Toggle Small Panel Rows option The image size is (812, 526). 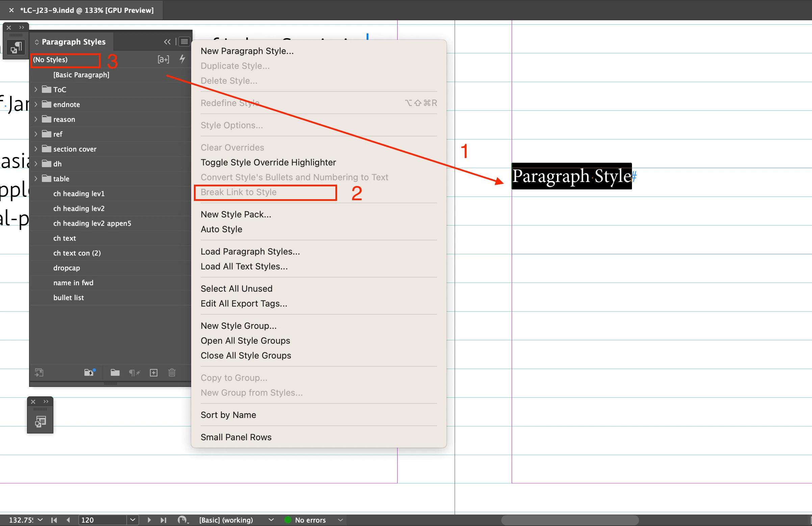pyautogui.click(x=236, y=437)
